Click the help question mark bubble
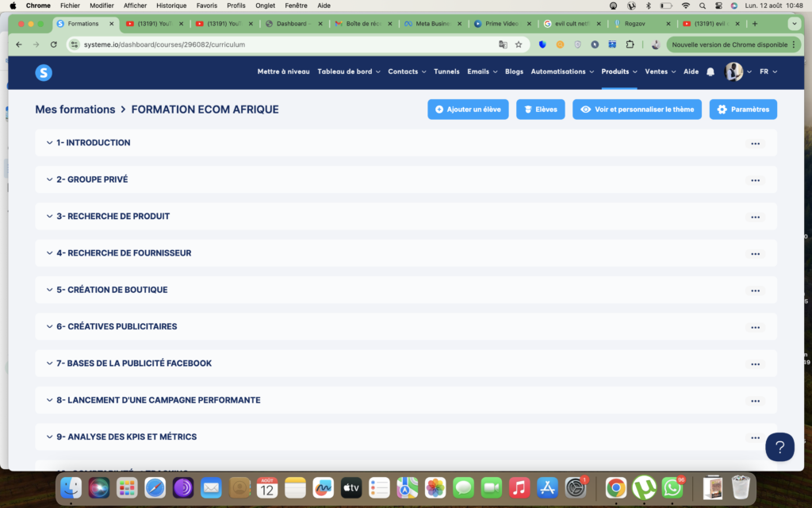 779,446
